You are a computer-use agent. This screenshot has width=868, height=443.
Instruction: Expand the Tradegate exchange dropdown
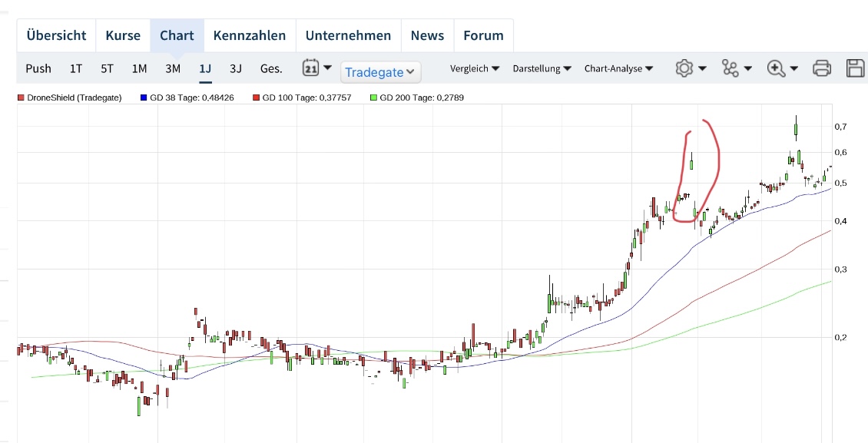click(380, 72)
